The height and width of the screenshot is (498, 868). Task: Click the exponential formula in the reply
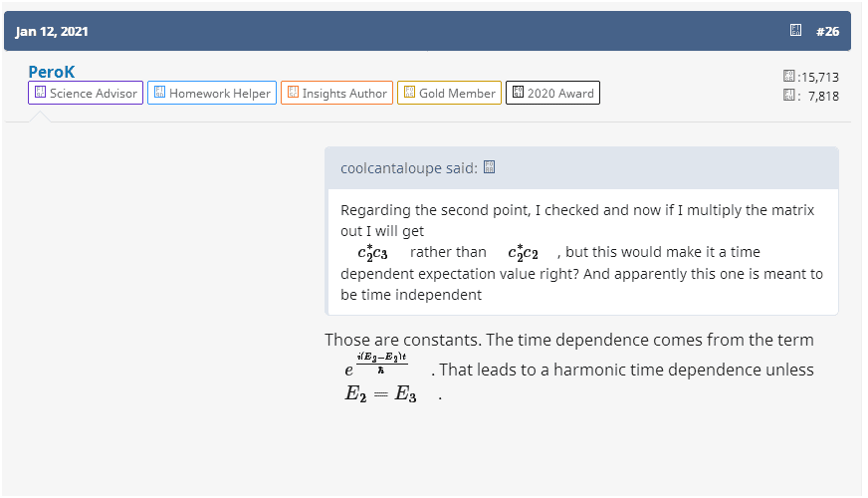coord(376,368)
